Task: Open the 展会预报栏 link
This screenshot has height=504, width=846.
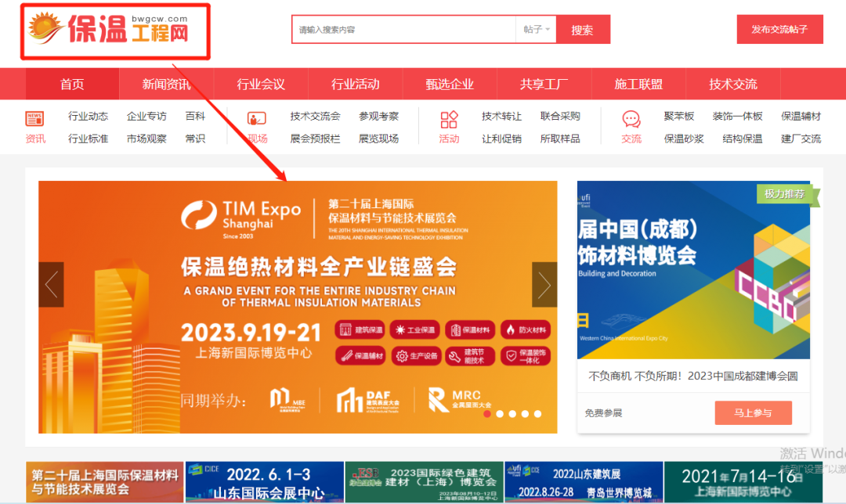Action: pyautogui.click(x=315, y=139)
